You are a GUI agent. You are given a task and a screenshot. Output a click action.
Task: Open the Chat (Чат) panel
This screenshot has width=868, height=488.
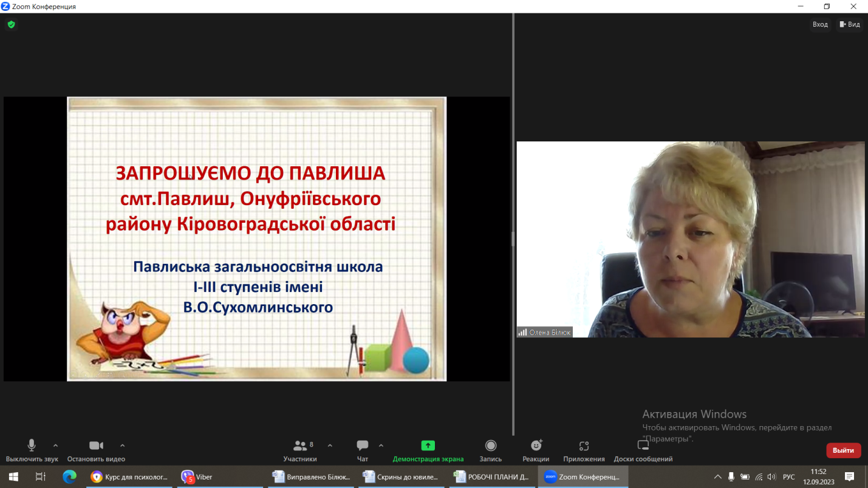tap(363, 450)
